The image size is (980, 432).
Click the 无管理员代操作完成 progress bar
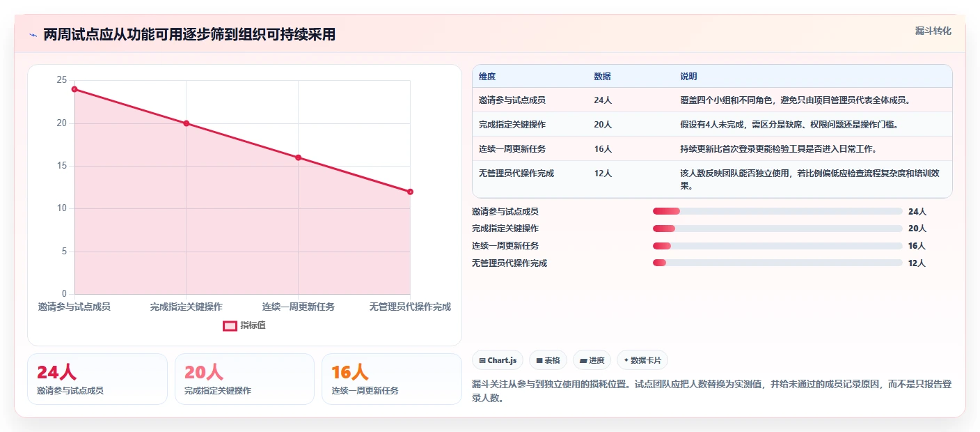777,263
